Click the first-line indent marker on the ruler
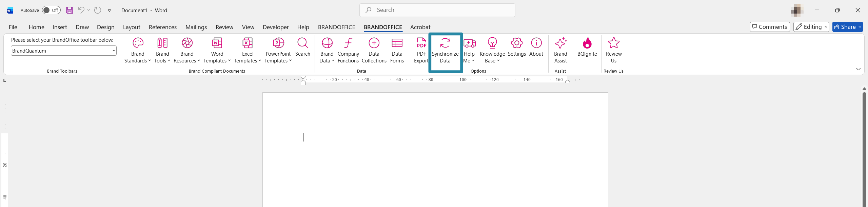The width and height of the screenshot is (868, 207). (303, 78)
